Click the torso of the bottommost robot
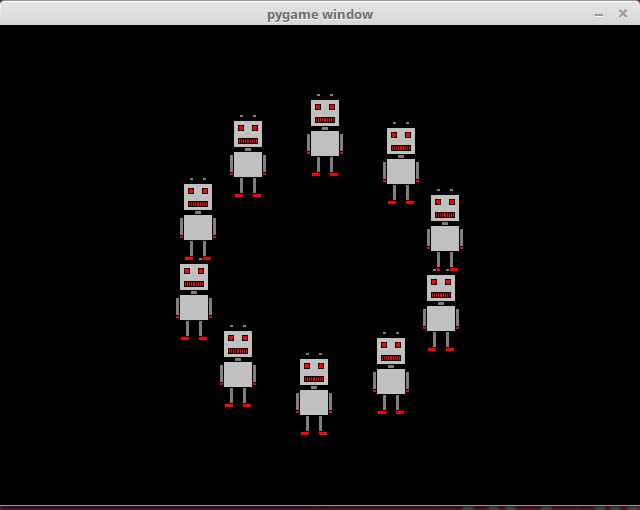Viewport: 640px width, 510px height. (314, 402)
